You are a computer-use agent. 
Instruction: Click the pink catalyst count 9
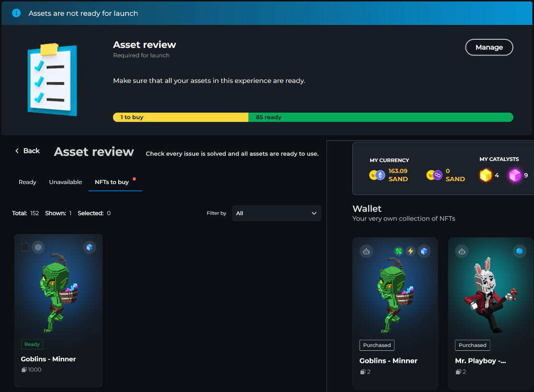pyautogui.click(x=526, y=175)
